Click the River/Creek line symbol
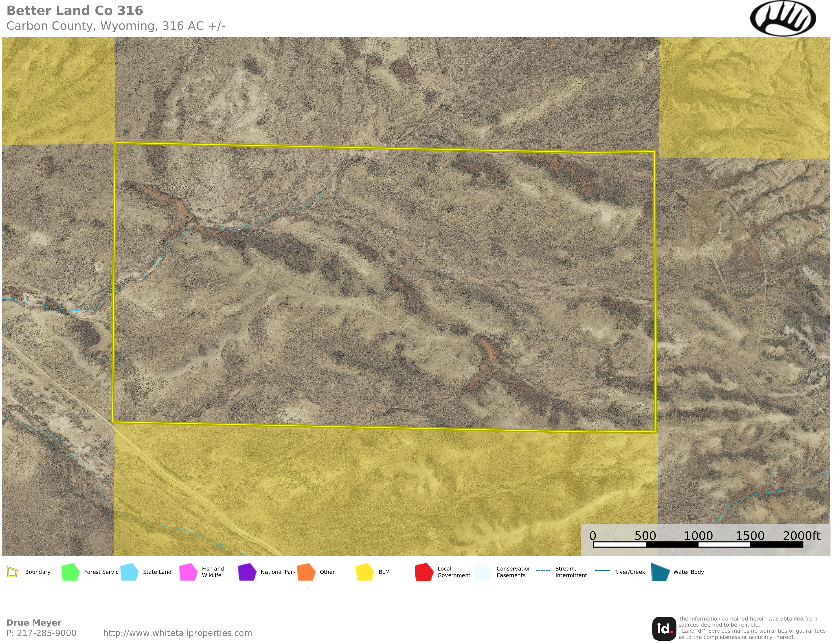 (x=602, y=571)
